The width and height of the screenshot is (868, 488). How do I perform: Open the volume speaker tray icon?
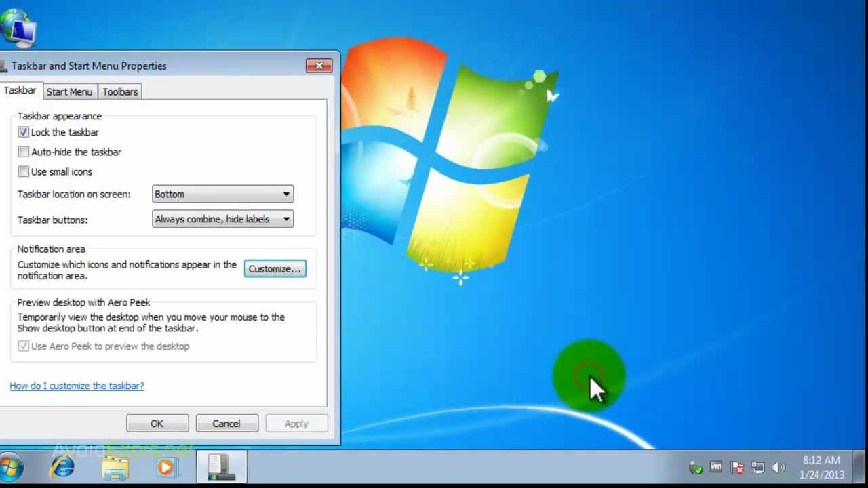click(778, 468)
